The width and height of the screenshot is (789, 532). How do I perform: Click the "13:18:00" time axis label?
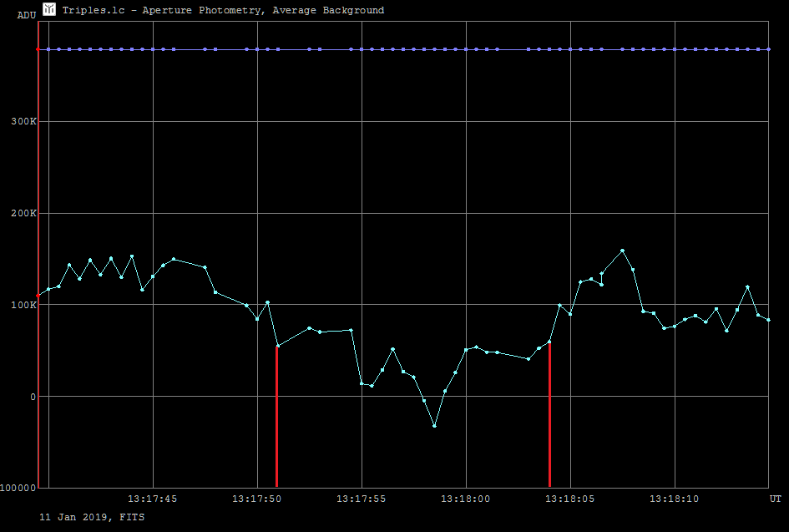(x=465, y=499)
